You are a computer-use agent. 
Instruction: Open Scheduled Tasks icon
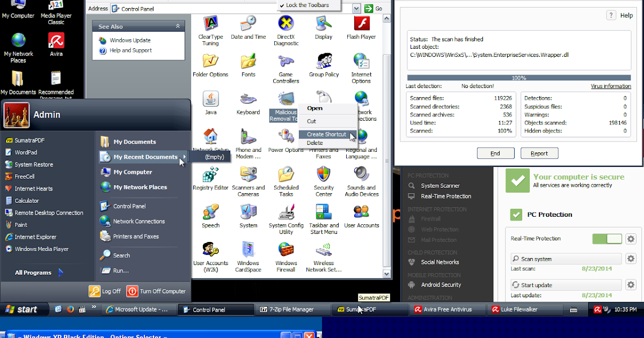click(286, 175)
